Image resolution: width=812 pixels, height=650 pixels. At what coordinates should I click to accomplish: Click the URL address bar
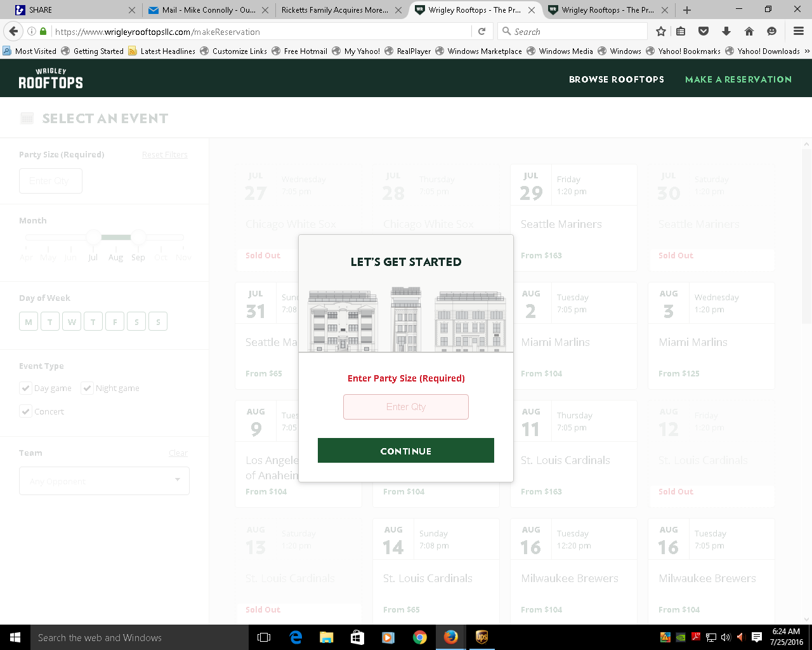coord(261,31)
